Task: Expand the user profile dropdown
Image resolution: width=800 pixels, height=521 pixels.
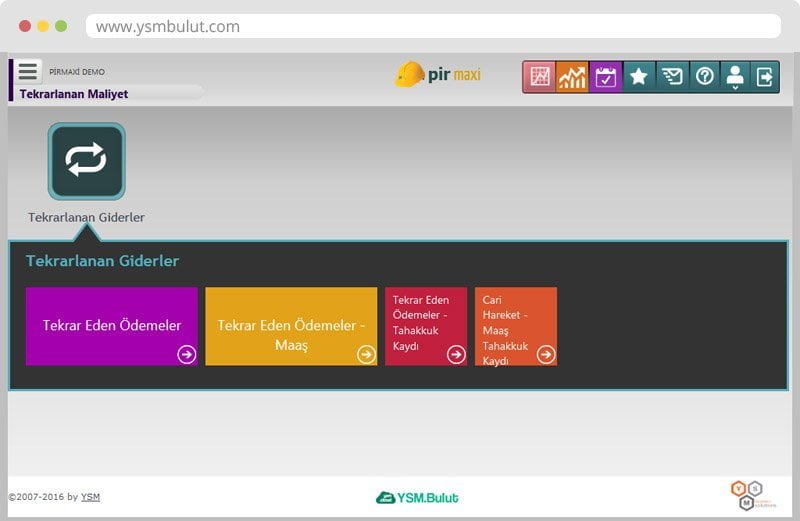Action: 735,77
